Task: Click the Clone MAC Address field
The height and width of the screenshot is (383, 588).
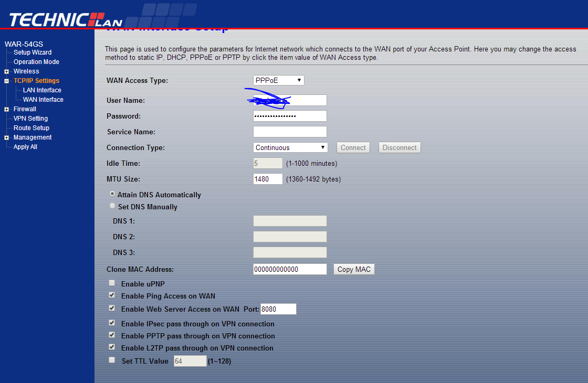Action: point(290,269)
